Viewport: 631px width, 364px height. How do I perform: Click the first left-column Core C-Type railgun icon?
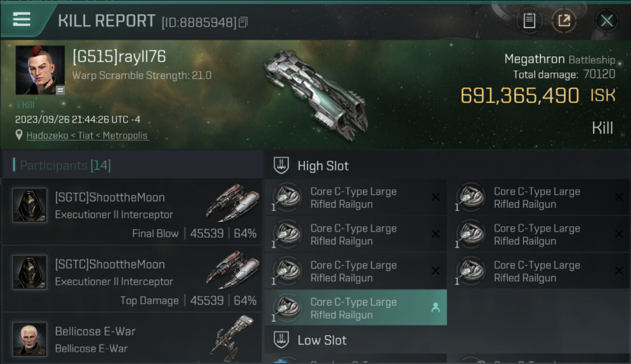(288, 197)
